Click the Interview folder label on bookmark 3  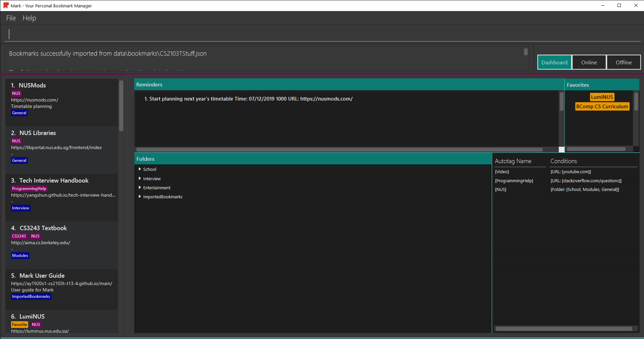[x=21, y=208]
